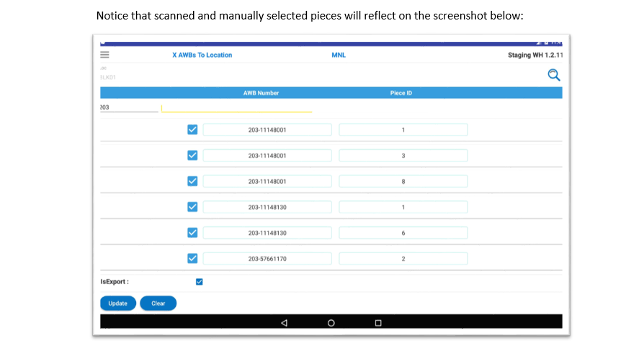Image resolution: width=644 pixels, height=346 pixels.
Task: Click the MNL station label
Action: (x=339, y=55)
